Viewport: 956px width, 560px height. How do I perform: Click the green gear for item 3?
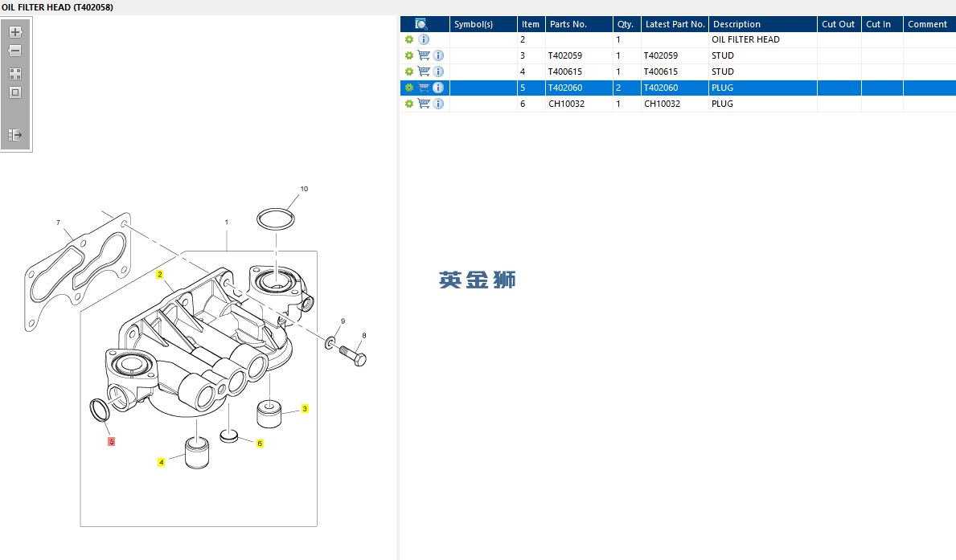click(x=409, y=55)
